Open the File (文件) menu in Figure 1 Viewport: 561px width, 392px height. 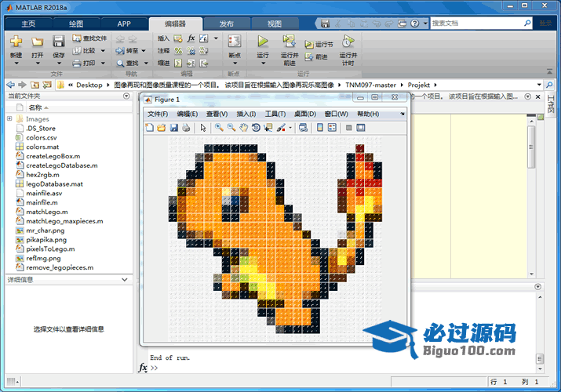(x=158, y=114)
